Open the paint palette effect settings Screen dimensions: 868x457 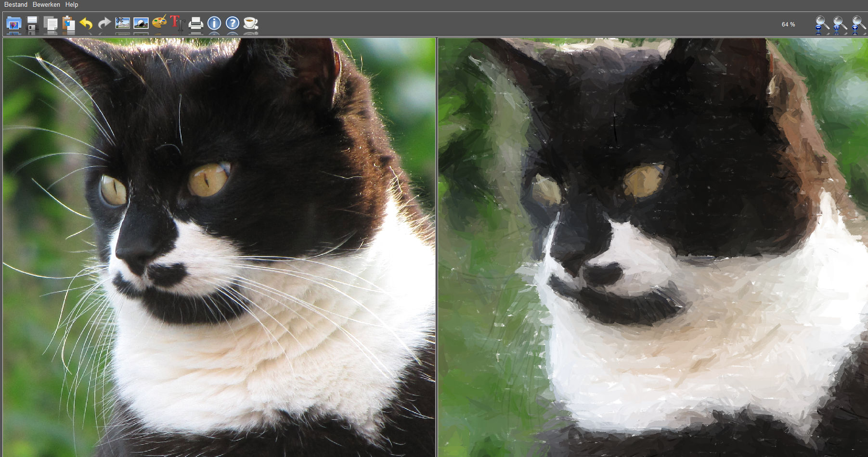pyautogui.click(x=159, y=23)
